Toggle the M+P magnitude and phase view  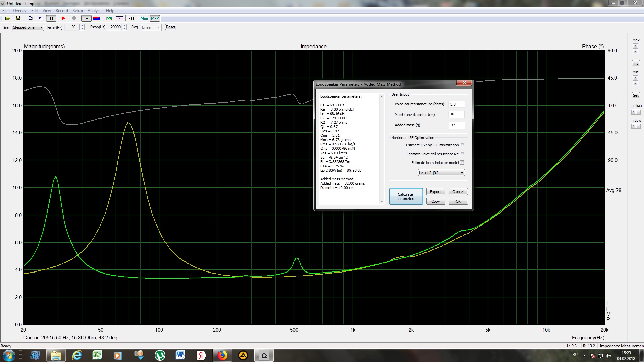(155, 18)
